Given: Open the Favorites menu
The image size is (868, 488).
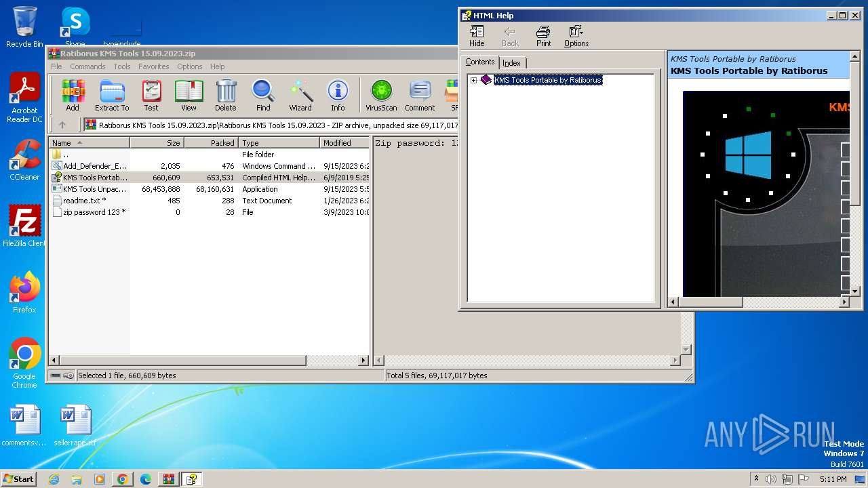Looking at the screenshot, I should click(x=154, y=66).
